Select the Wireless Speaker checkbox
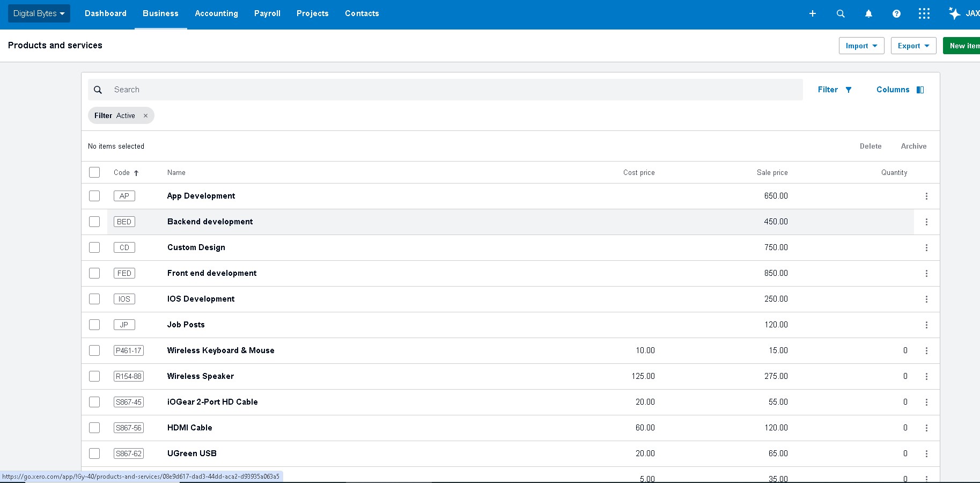This screenshot has width=980, height=483. coord(94,376)
